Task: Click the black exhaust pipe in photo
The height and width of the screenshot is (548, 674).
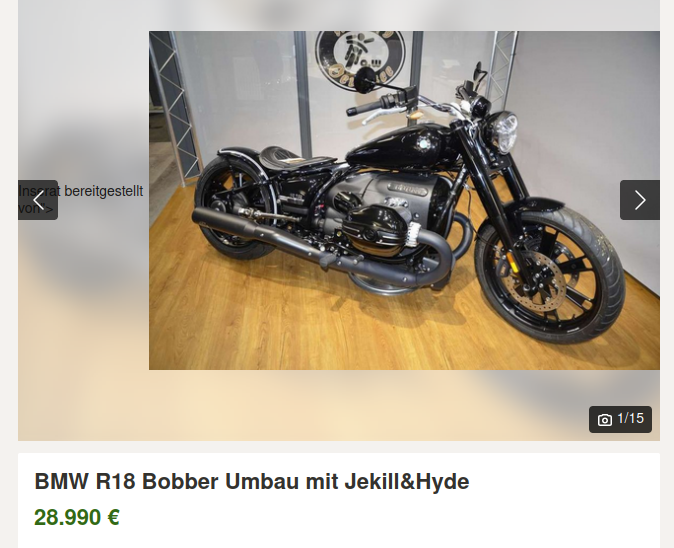Action: click(x=318, y=245)
